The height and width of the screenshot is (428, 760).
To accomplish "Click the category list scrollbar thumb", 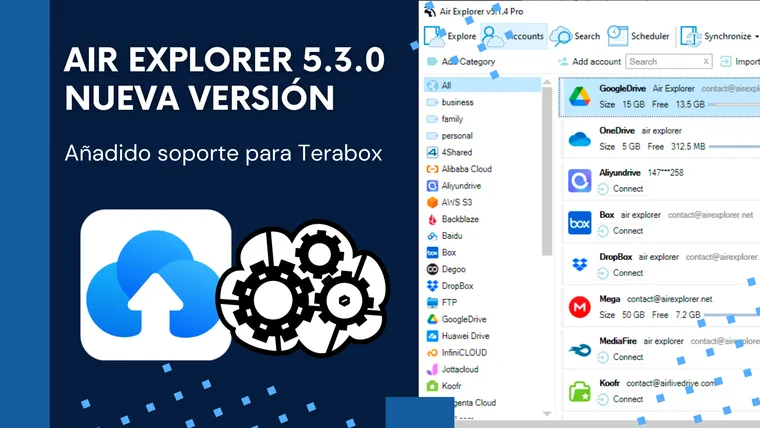I will 547,171.
